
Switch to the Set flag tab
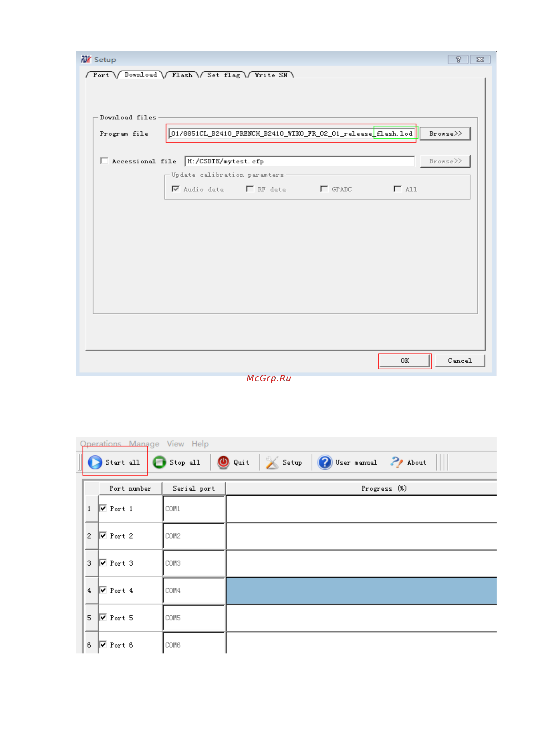[x=223, y=75]
